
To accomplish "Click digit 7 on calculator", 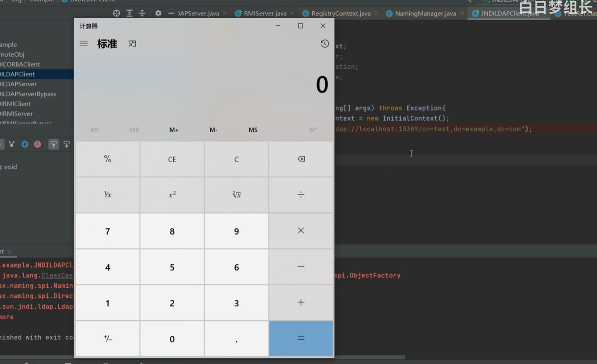I will point(107,231).
